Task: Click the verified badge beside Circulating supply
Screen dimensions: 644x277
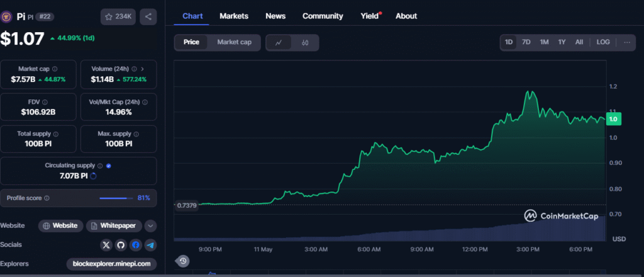Action: pyautogui.click(x=108, y=166)
